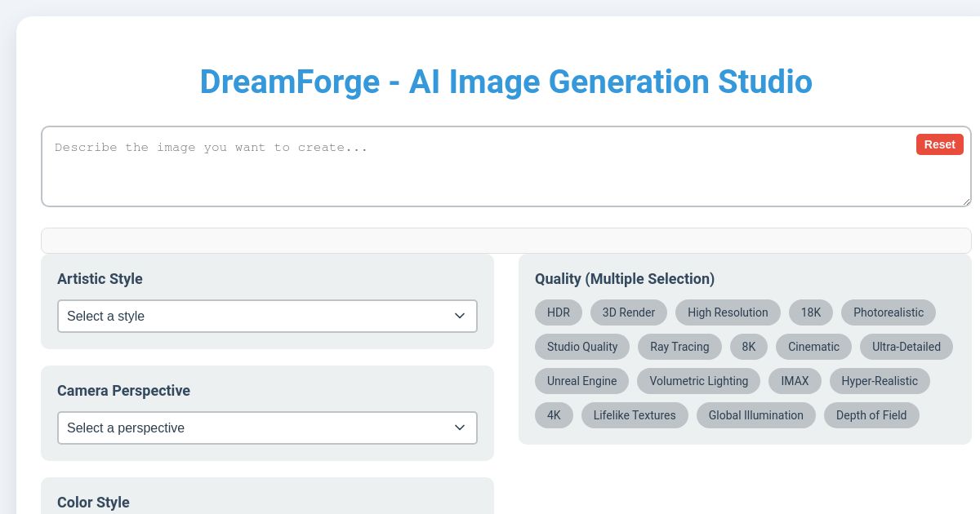Enable the Depth of Field option
The image size is (980, 514).
871,415
